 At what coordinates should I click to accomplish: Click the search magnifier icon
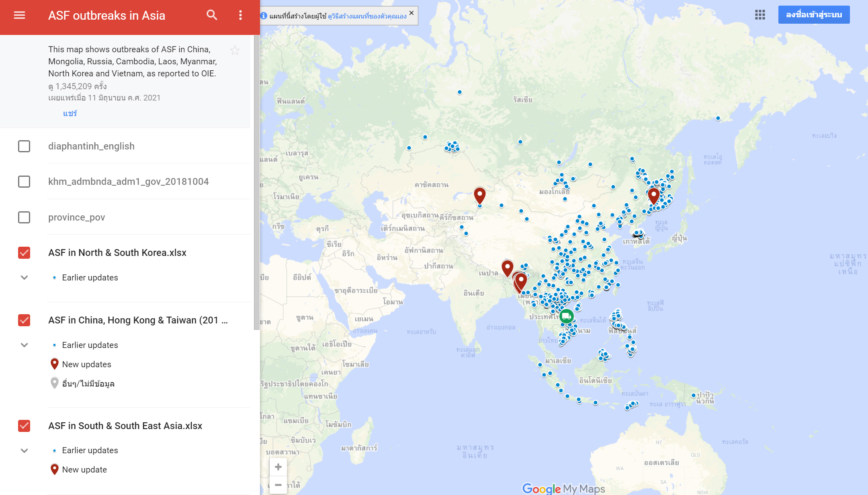tap(212, 15)
